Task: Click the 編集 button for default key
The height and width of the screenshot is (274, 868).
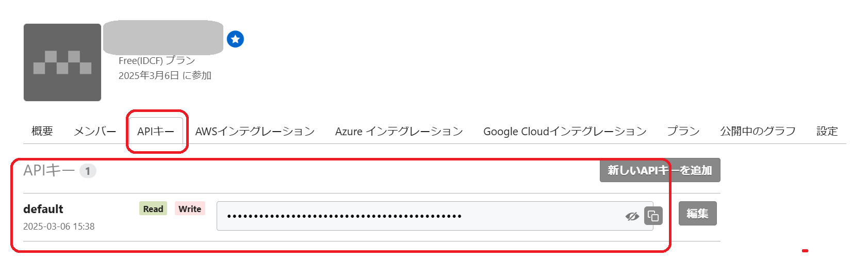Action: coord(697,214)
